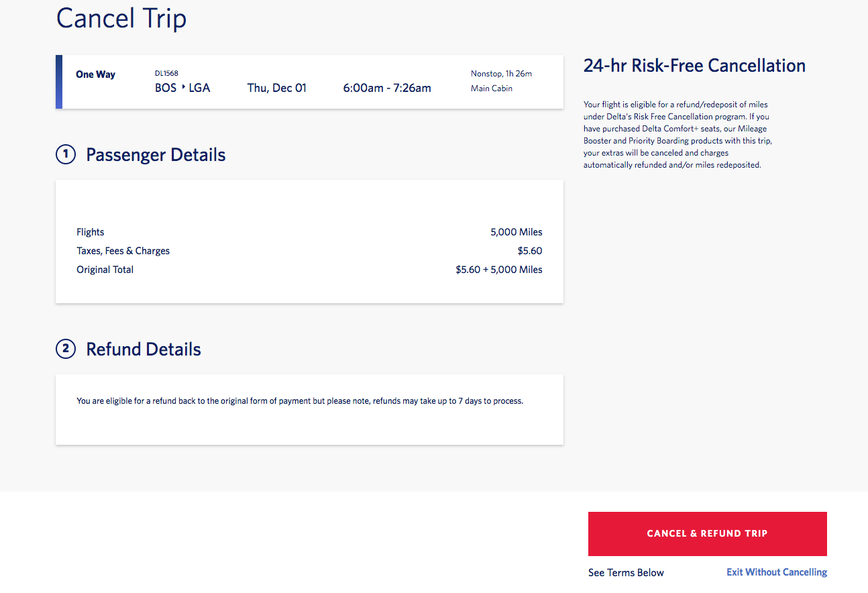Expand the Passenger Details section
Viewport: 868px width, 593px height.
click(x=155, y=154)
